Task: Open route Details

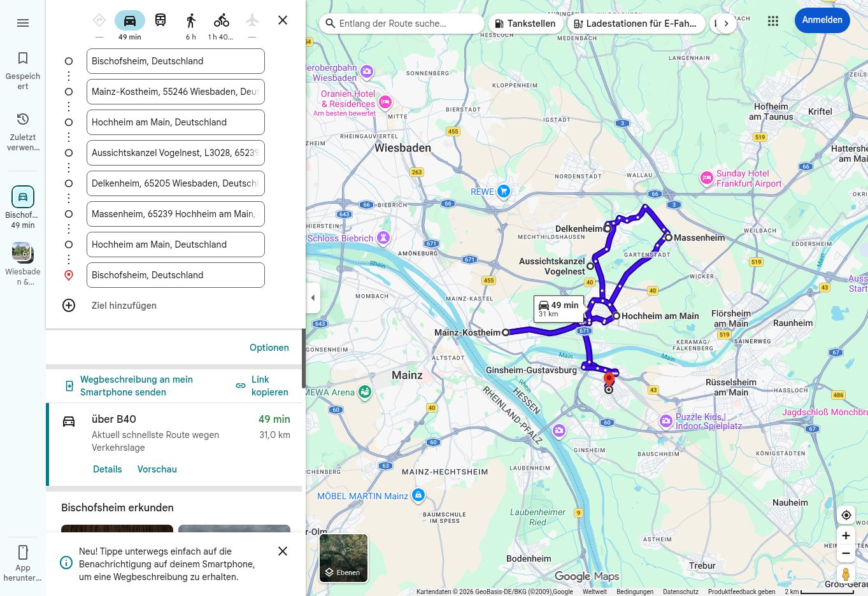Action: 108,469
